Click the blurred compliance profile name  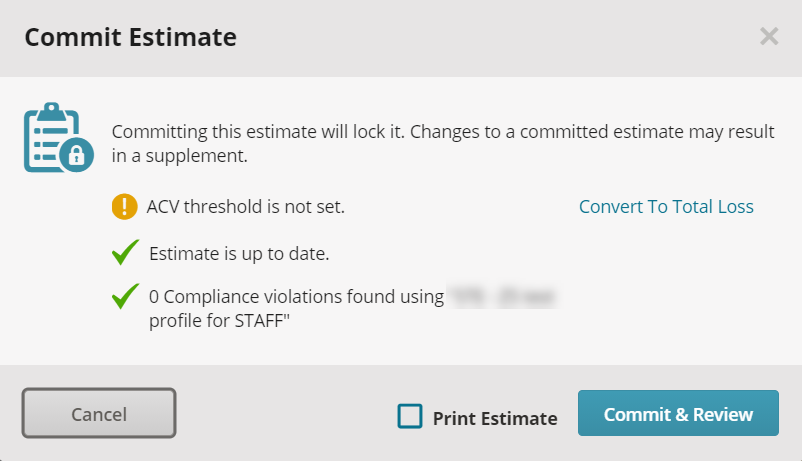click(502, 297)
